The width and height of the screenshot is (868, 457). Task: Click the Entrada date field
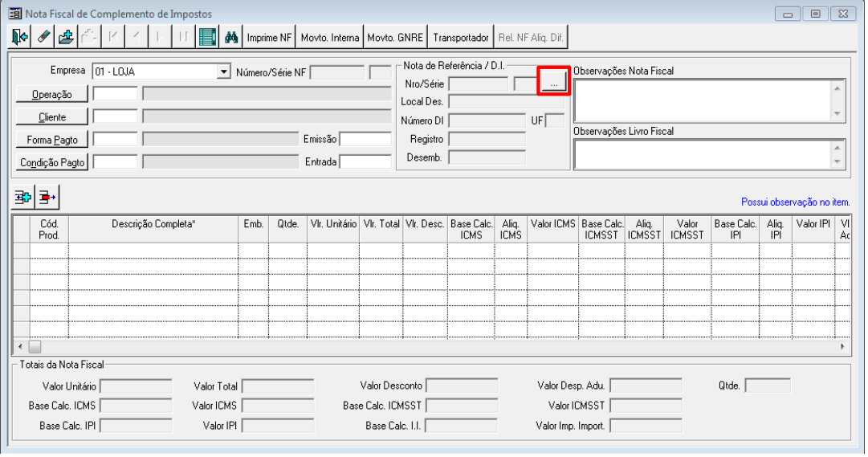click(365, 161)
